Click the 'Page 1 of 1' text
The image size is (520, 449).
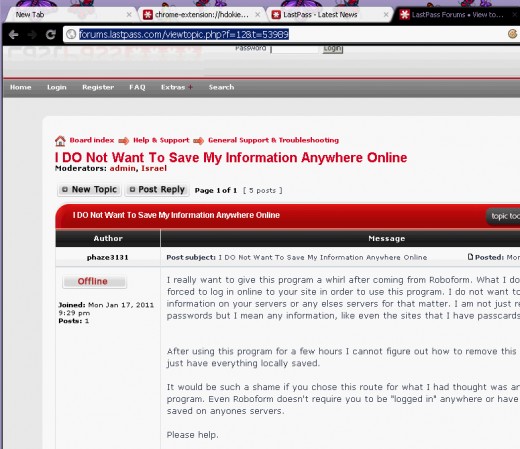[x=216, y=190]
